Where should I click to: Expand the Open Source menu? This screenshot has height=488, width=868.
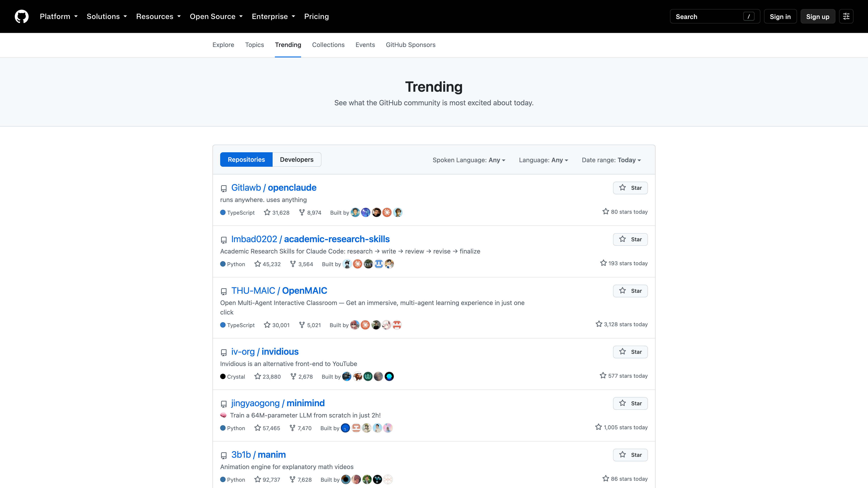[216, 16]
